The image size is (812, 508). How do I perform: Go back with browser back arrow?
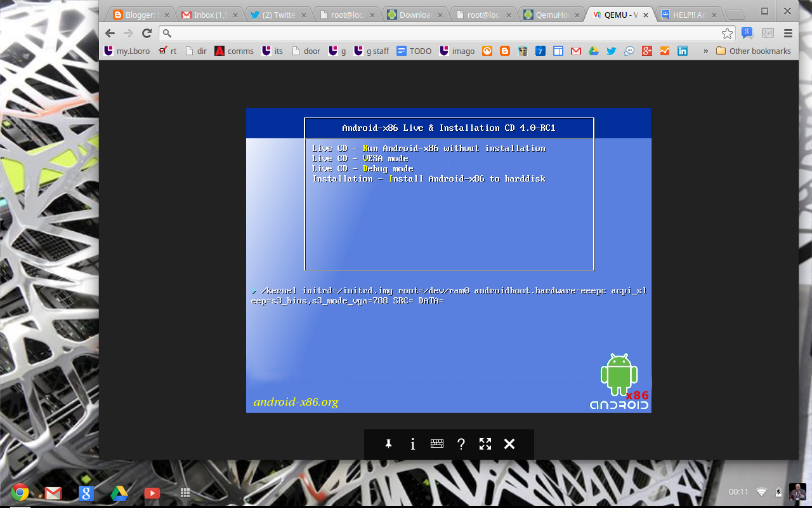110,33
